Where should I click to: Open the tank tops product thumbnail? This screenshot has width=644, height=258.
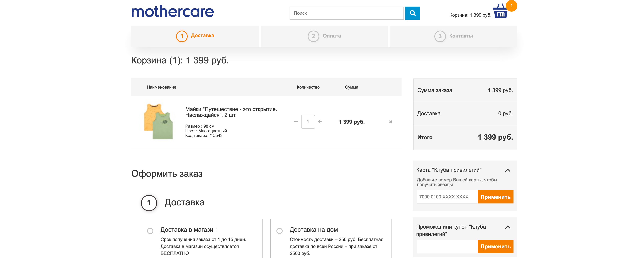(x=158, y=121)
